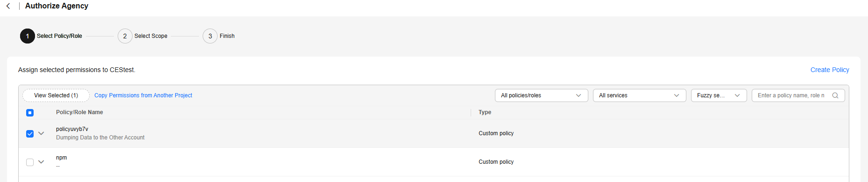Click the View Selected (1) button

click(x=56, y=95)
